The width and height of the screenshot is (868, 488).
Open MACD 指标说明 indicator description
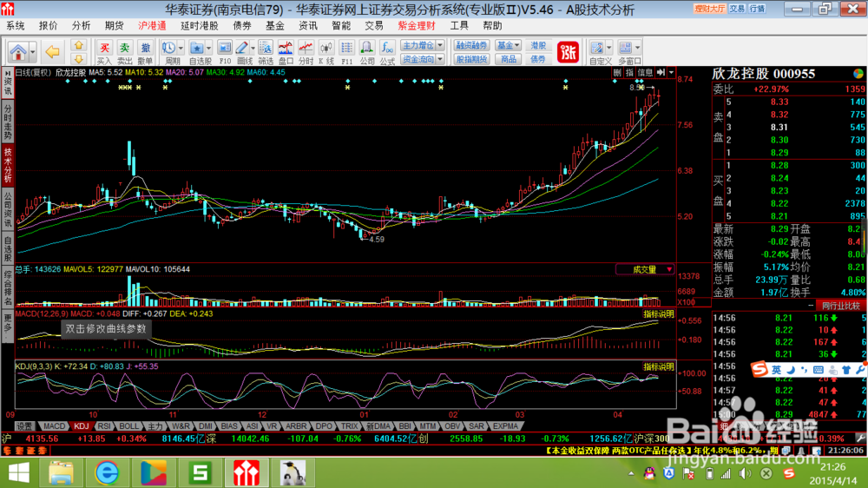tap(659, 314)
